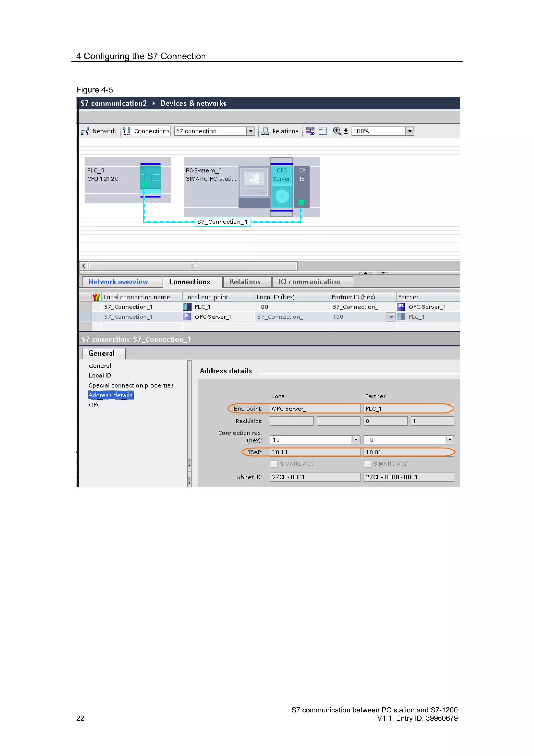
Task: Switch to the IO communication tab
Action: tap(313, 282)
